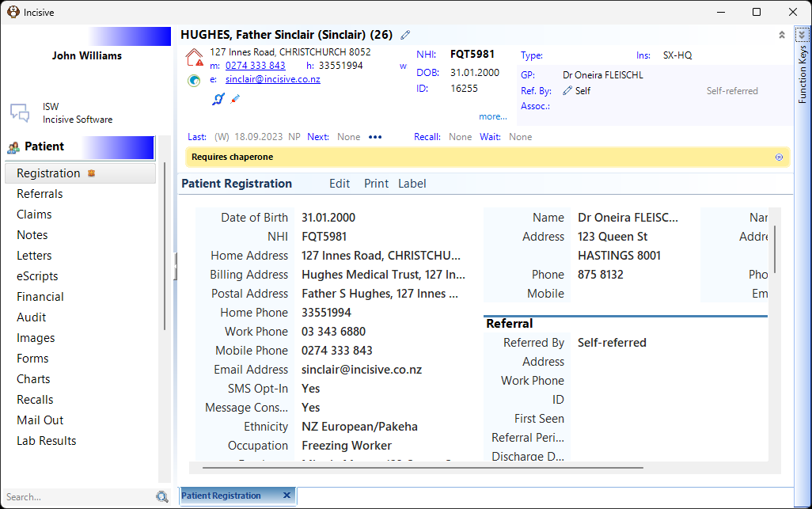The height and width of the screenshot is (509, 812).
Task: Click the Patient section people icon
Action: (x=13, y=147)
